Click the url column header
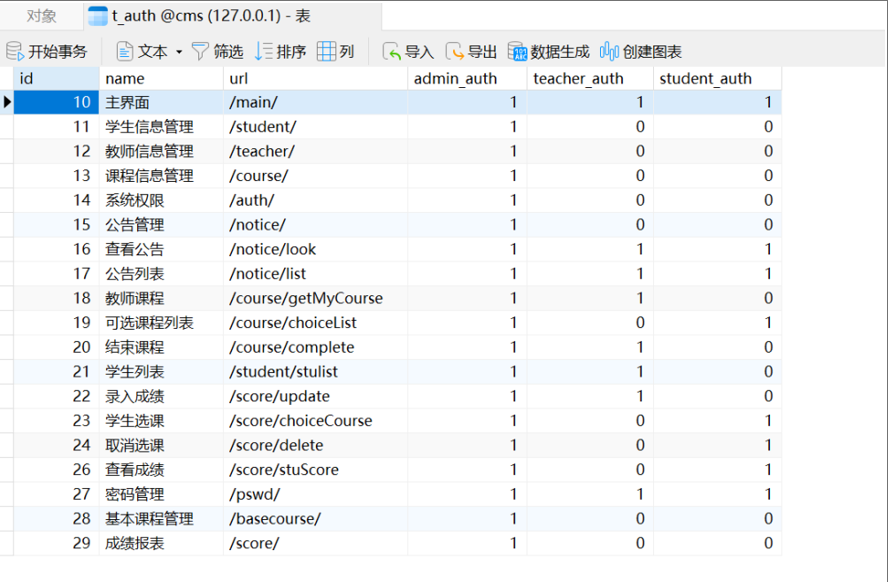The image size is (888, 582). point(239,78)
